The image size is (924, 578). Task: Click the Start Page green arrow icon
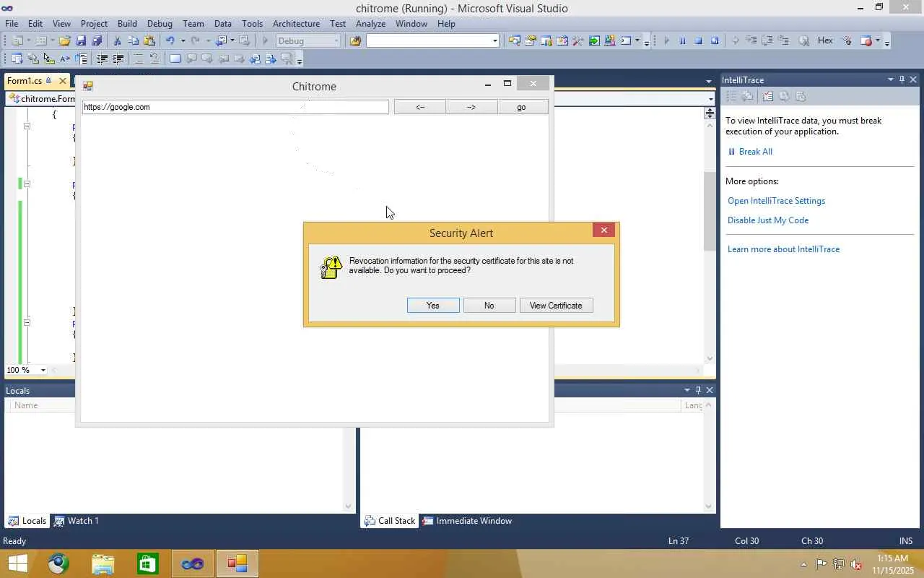pos(594,41)
